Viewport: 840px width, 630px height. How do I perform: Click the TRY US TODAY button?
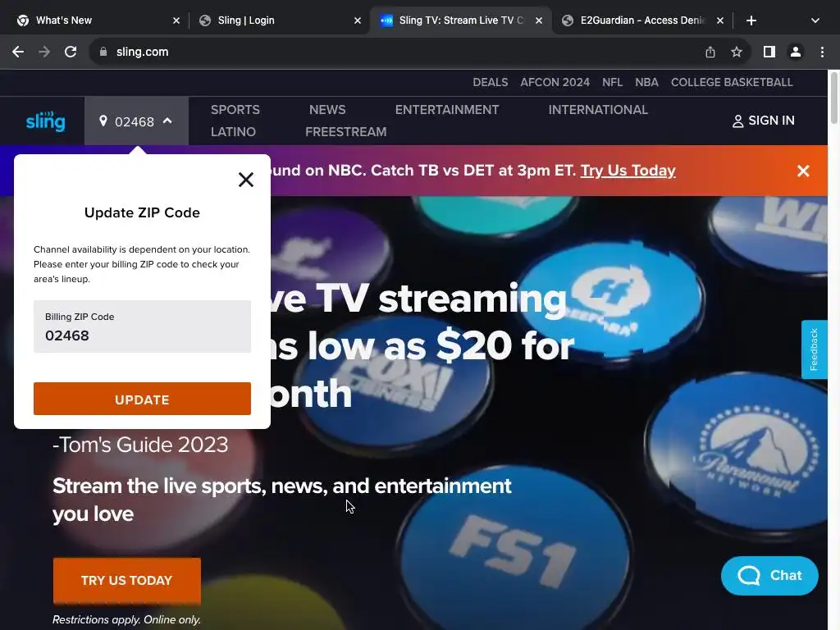127,580
